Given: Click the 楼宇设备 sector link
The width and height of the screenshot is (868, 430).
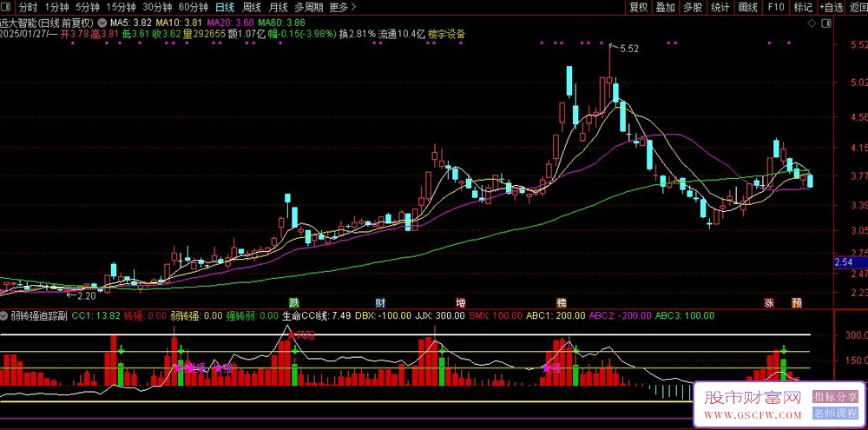Looking at the screenshot, I should pos(446,34).
